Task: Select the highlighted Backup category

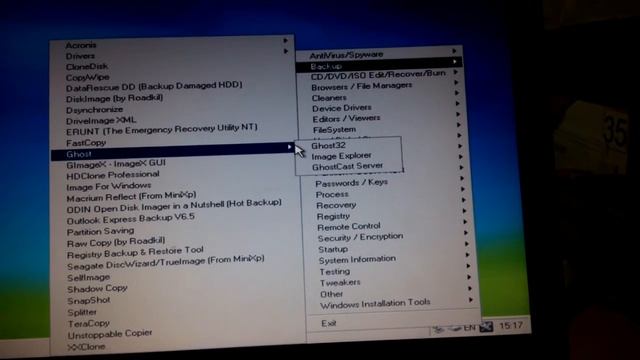Action: point(379,65)
